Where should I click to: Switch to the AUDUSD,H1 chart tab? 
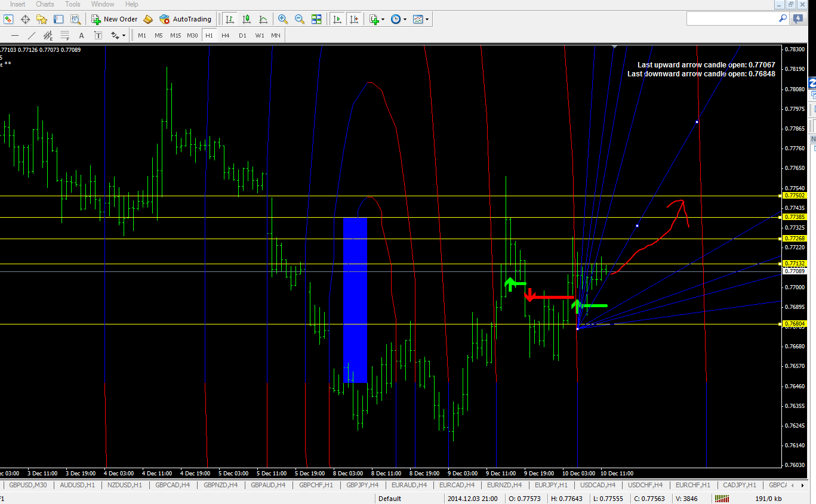click(77, 485)
